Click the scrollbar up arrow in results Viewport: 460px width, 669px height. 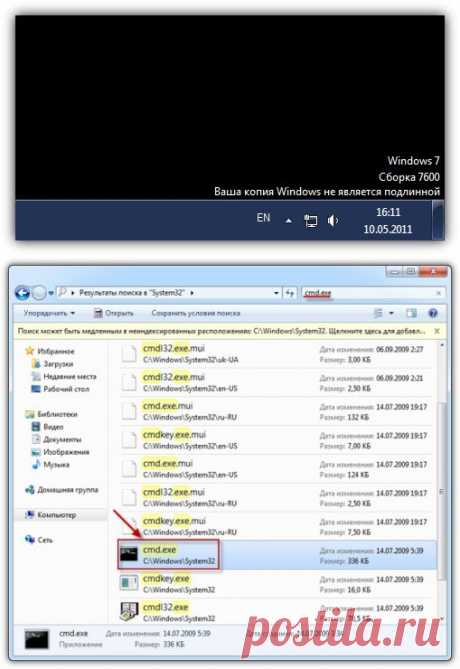point(442,345)
